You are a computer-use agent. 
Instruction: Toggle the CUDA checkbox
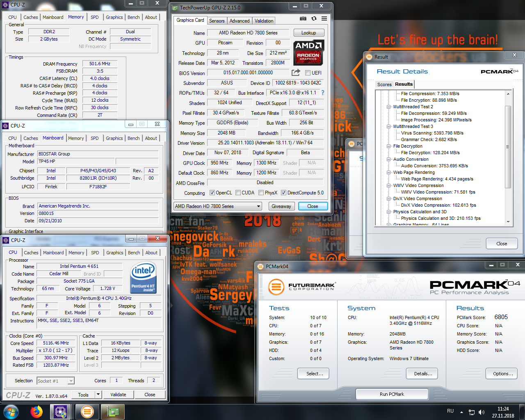click(238, 193)
